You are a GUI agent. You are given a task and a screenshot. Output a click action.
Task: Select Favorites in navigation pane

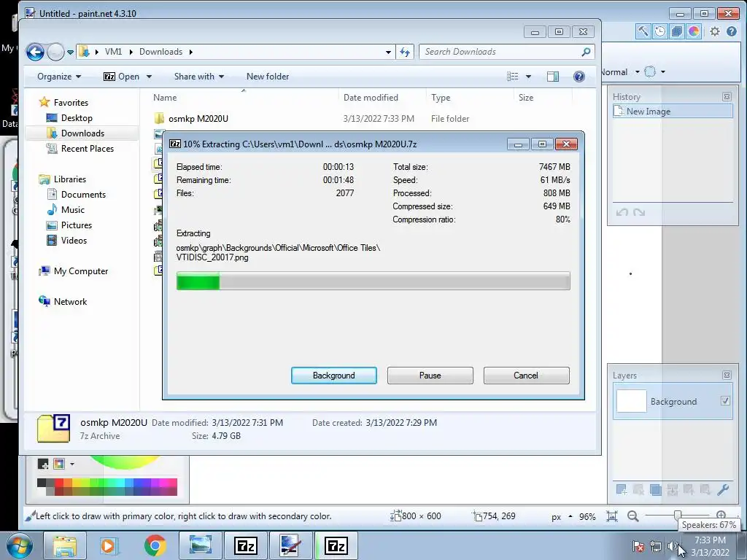71,102
